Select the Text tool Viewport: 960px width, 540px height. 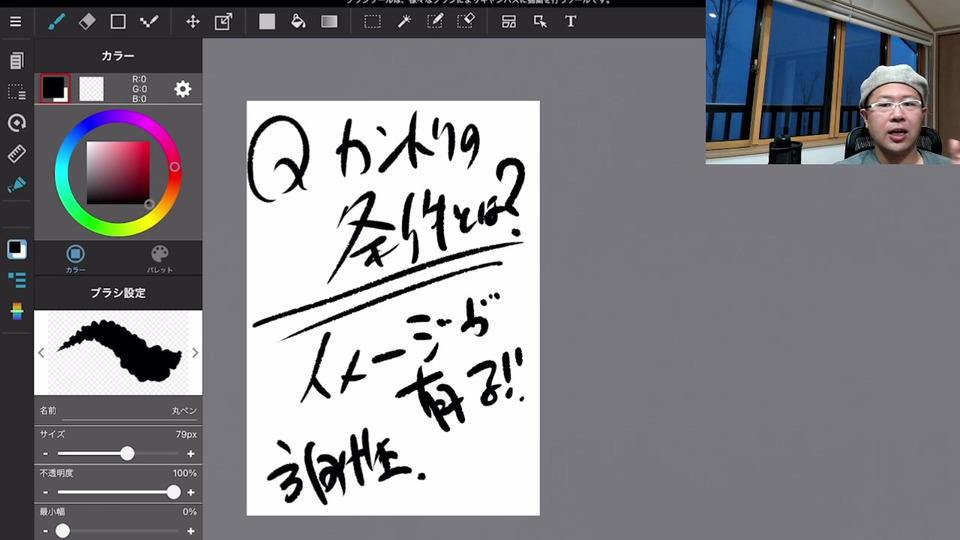pos(570,21)
